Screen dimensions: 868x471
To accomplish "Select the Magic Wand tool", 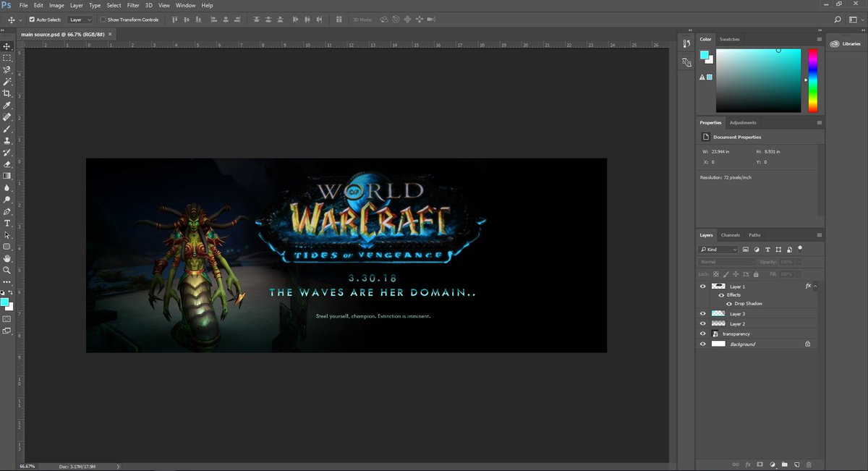I will coord(7,82).
